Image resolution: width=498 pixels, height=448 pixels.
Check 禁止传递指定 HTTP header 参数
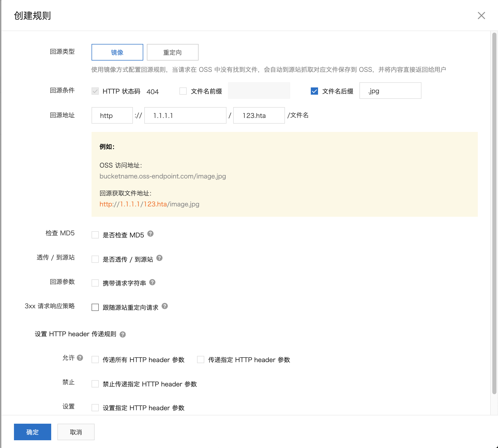pos(95,384)
